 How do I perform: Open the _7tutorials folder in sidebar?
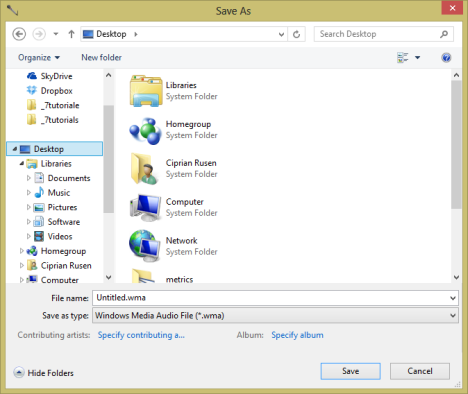[x=53, y=120]
